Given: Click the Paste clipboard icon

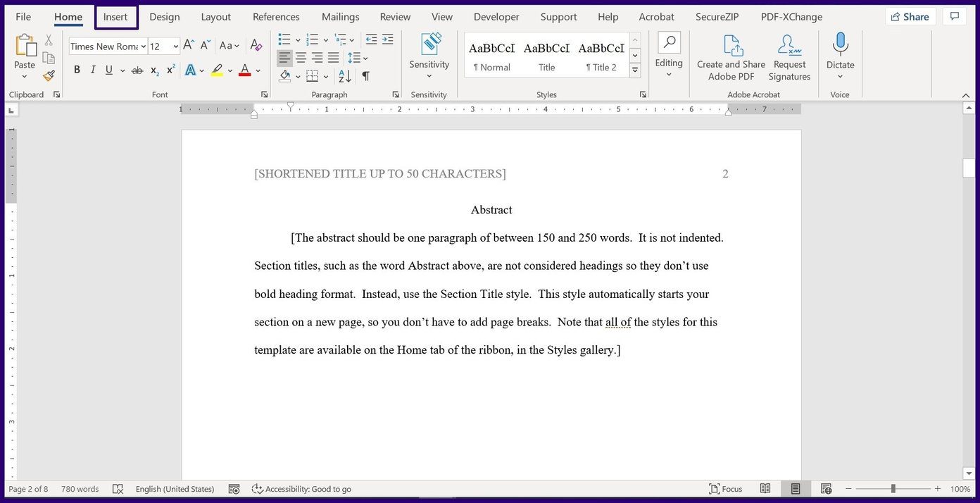Looking at the screenshot, I should [x=25, y=46].
